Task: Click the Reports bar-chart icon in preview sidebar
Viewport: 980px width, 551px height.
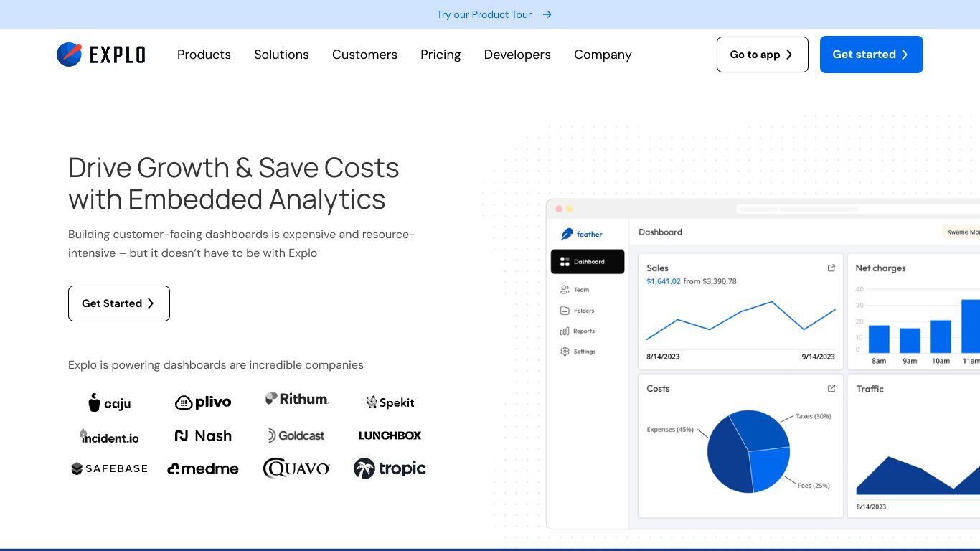Action: (x=565, y=331)
